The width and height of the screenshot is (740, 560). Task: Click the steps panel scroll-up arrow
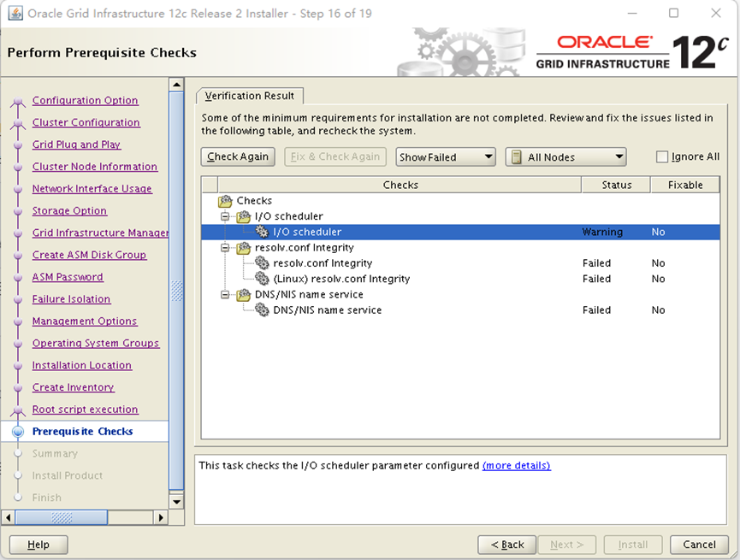click(176, 85)
